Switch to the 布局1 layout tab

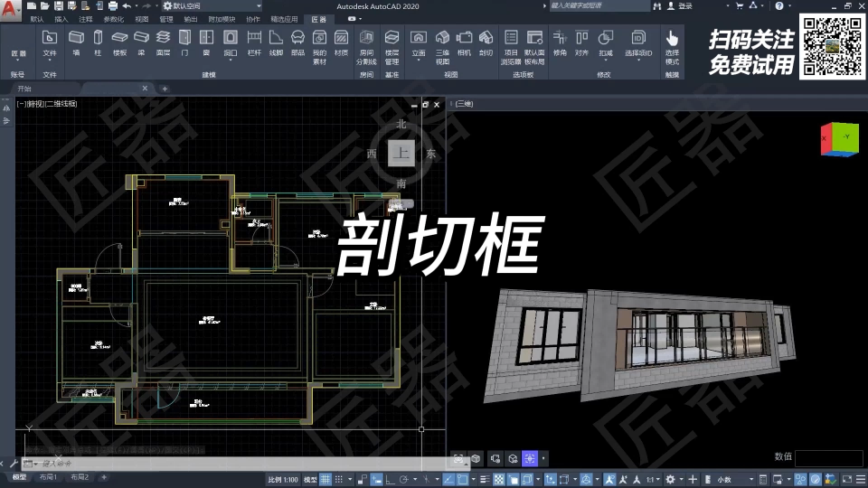48,477
